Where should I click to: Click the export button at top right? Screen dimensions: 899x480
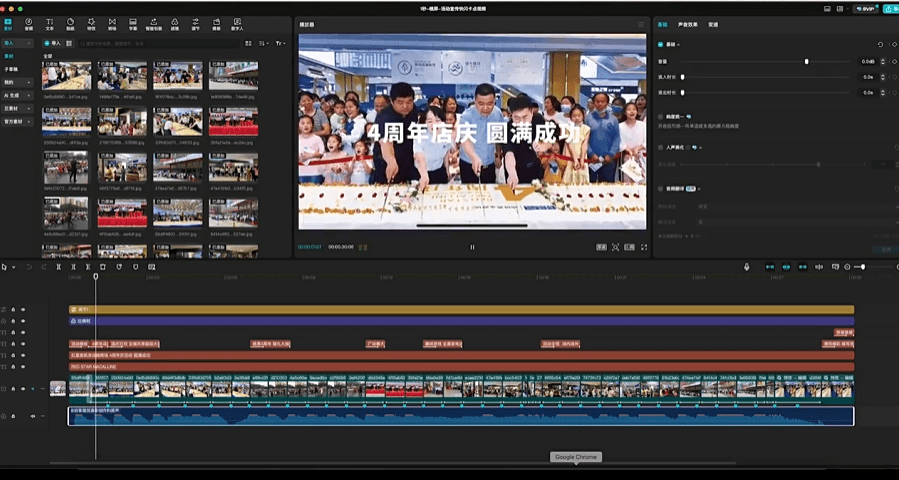pos(888,8)
